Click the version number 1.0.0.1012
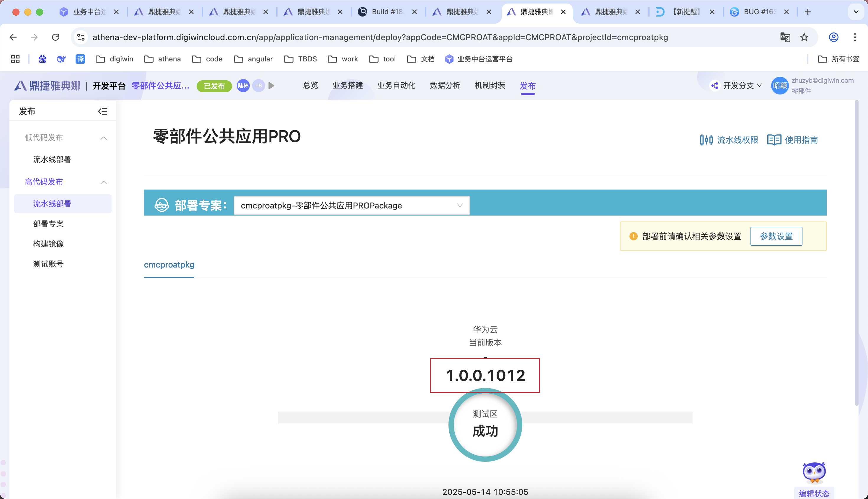Image resolution: width=868 pixels, height=499 pixels. coord(485,375)
